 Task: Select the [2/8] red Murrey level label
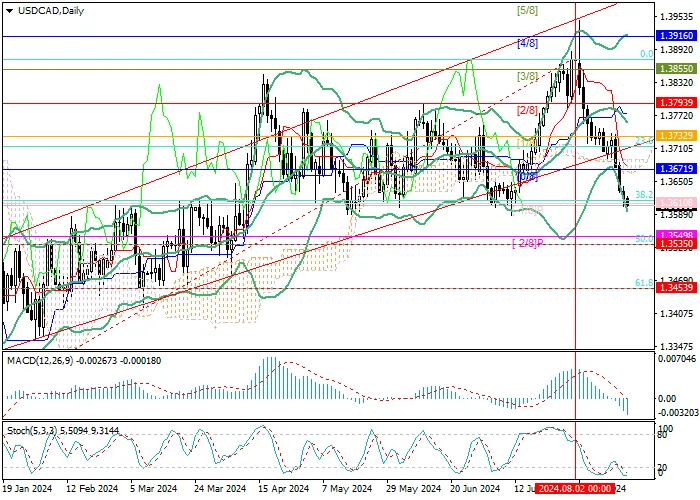527,110
